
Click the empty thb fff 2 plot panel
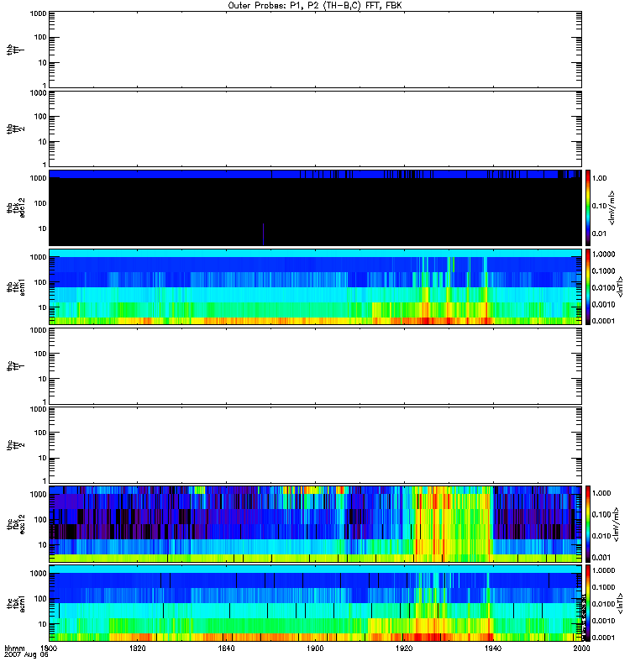point(315,129)
